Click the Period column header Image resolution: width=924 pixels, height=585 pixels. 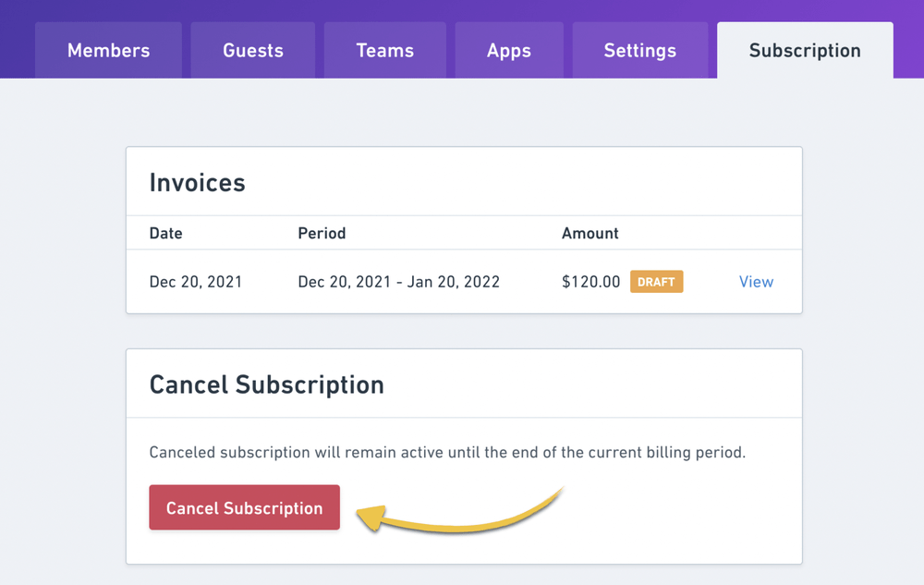tap(322, 233)
